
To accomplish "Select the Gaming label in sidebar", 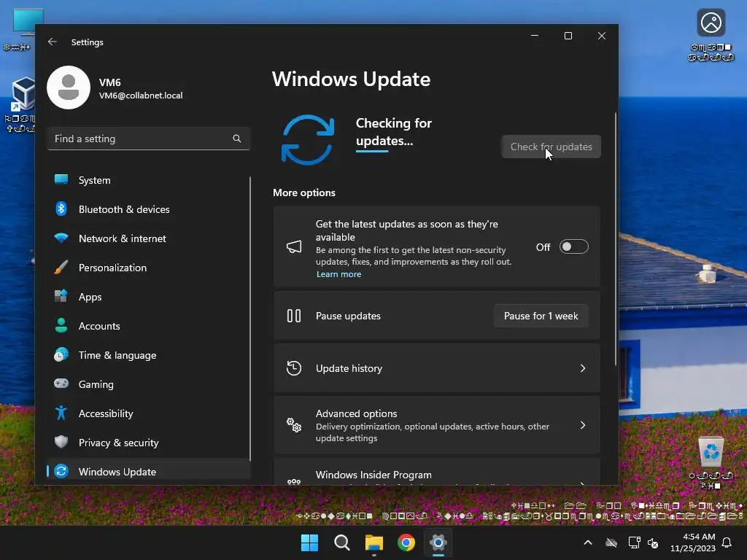I will coord(96,384).
